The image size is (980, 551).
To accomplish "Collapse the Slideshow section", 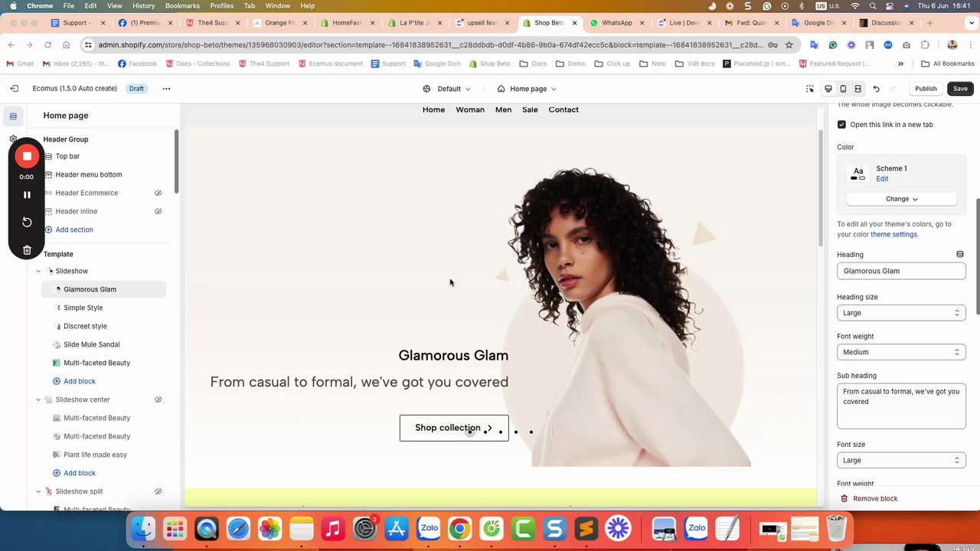I will pos(38,271).
